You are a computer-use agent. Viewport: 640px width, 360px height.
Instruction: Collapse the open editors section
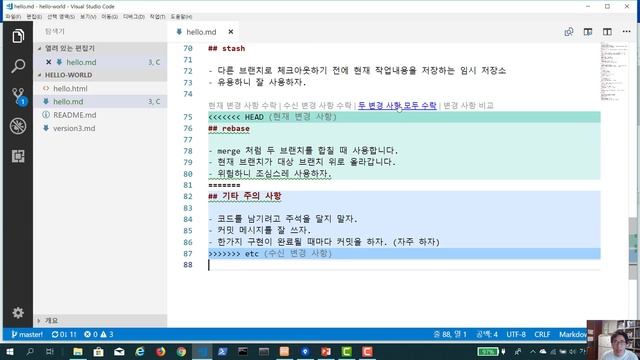pos(100,48)
